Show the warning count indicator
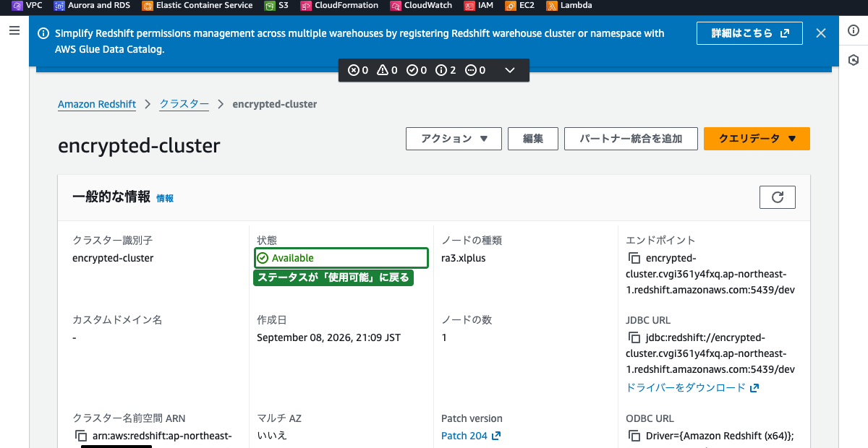The image size is (868, 448). pyautogui.click(x=388, y=70)
